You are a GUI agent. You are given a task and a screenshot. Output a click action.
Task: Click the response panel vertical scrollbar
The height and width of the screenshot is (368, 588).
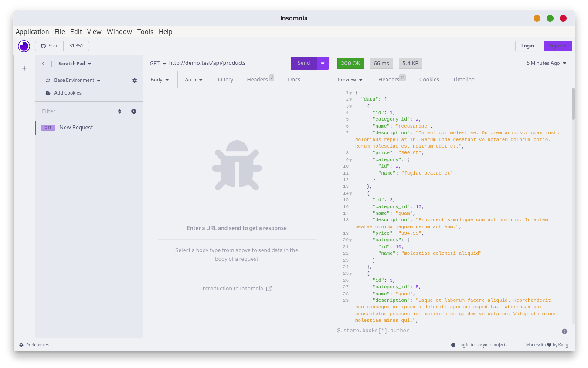[x=573, y=105]
